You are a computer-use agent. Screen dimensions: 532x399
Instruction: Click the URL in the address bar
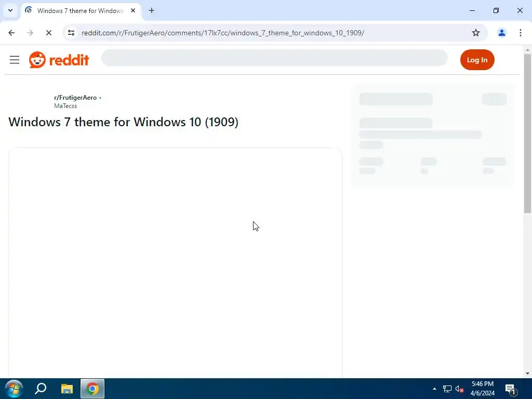tap(222, 33)
